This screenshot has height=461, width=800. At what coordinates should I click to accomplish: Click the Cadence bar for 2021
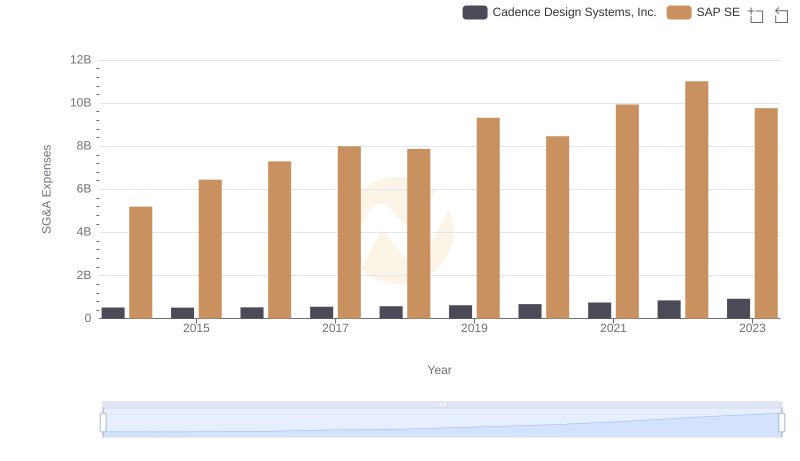pyautogui.click(x=599, y=311)
